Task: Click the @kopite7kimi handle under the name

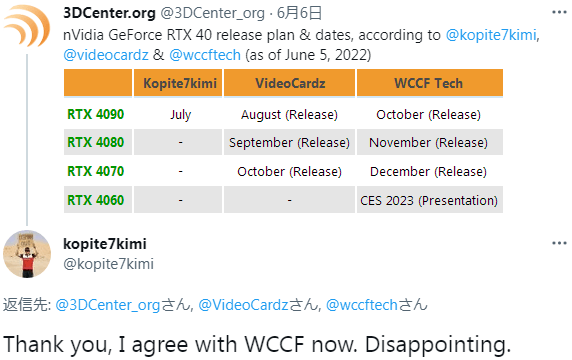Action: [x=108, y=264]
